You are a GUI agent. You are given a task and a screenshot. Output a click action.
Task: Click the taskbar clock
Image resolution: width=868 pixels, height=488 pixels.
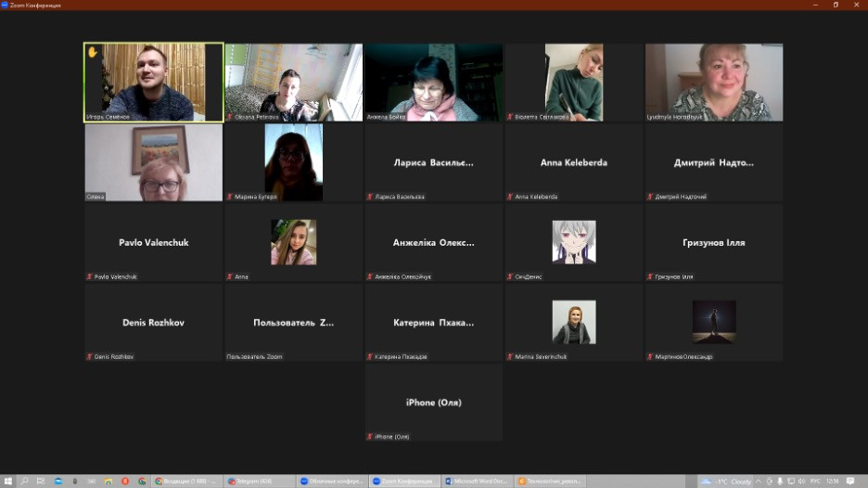(x=833, y=482)
